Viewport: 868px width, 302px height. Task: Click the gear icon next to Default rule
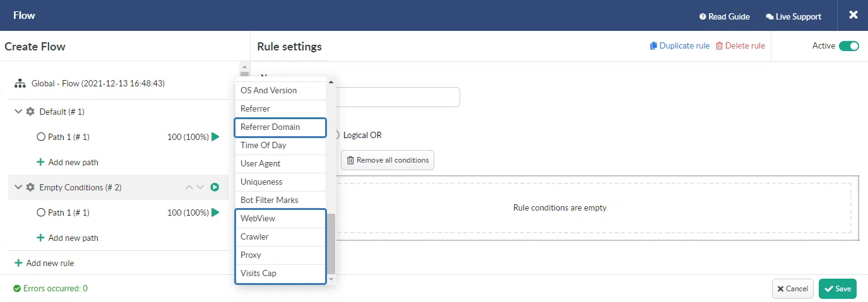point(30,112)
